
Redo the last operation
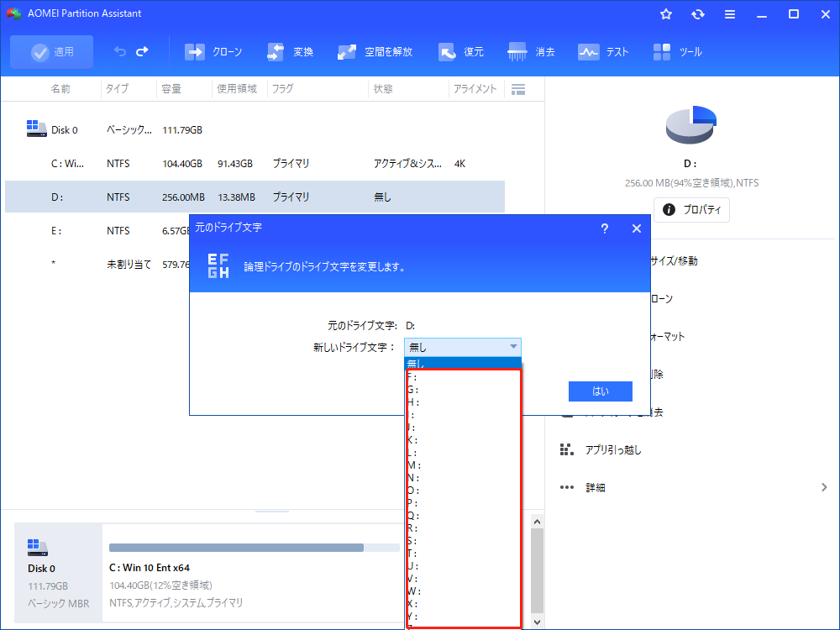[x=142, y=51]
